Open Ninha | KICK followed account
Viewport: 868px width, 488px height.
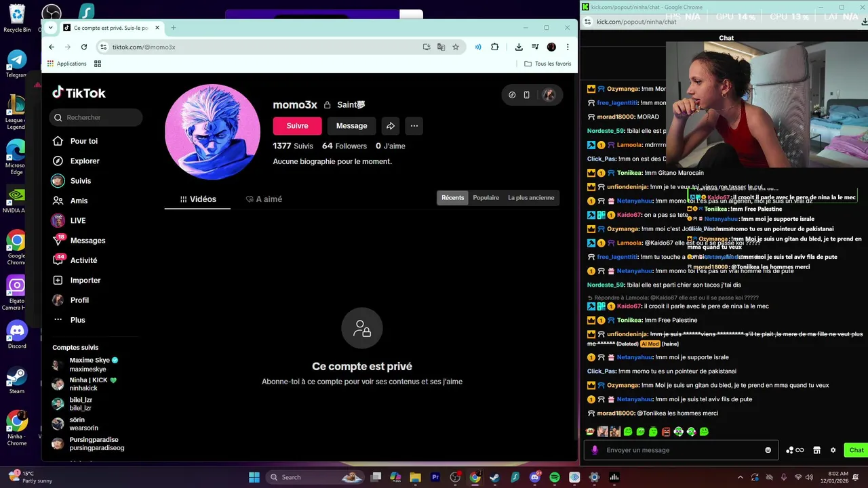(x=84, y=384)
